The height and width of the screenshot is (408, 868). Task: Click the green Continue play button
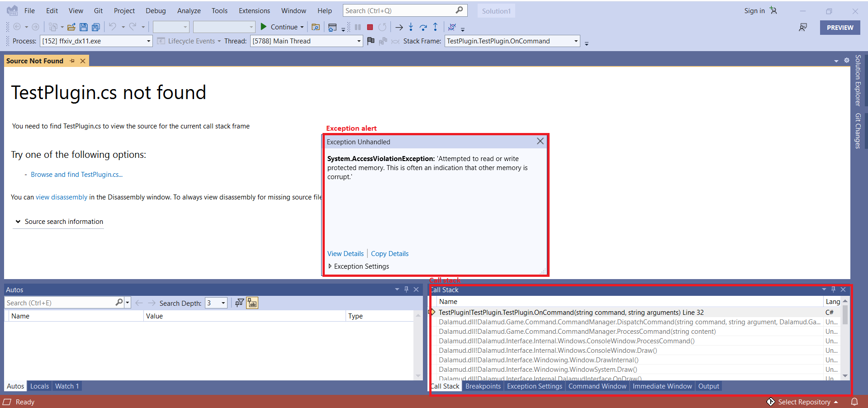point(264,27)
